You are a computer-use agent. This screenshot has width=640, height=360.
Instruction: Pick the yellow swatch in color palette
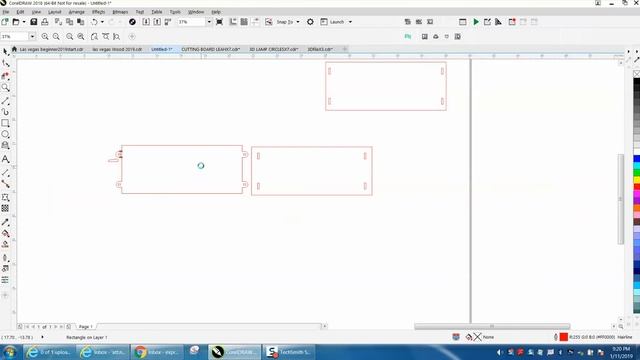coord(637,180)
